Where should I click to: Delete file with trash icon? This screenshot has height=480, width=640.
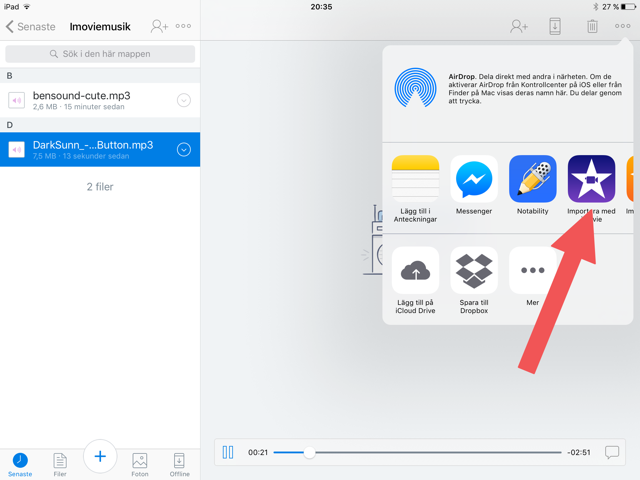(592, 26)
